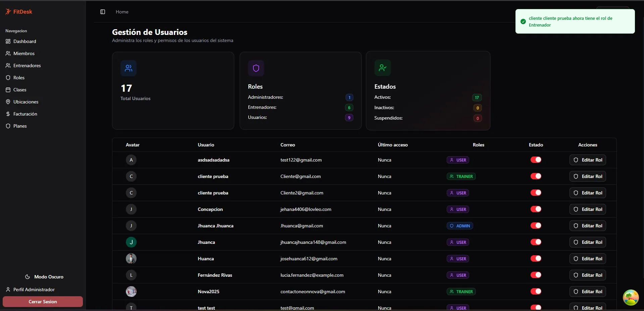Click Editar Rol for Cliente@gmail.com

(588, 176)
